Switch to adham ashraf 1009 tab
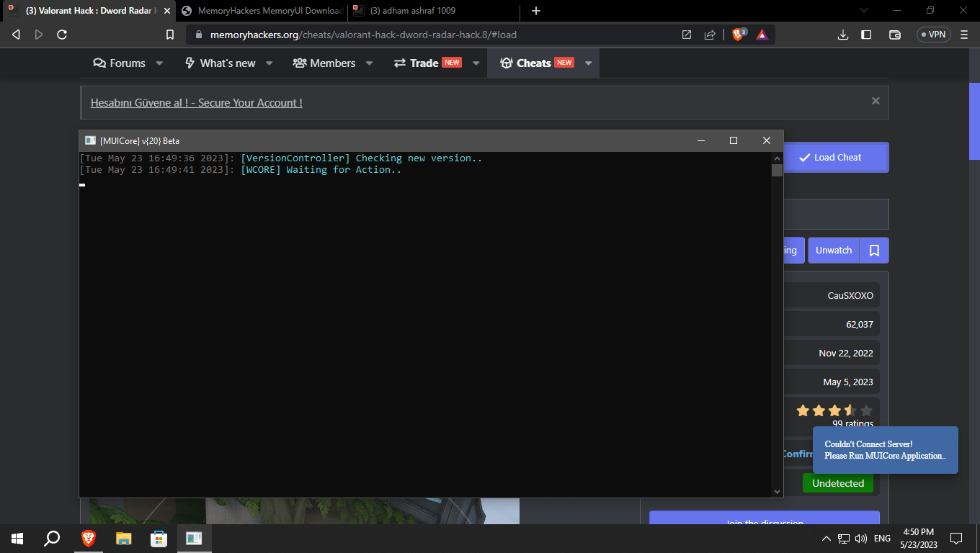This screenshot has height=553, width=980. tap(434, 11)
